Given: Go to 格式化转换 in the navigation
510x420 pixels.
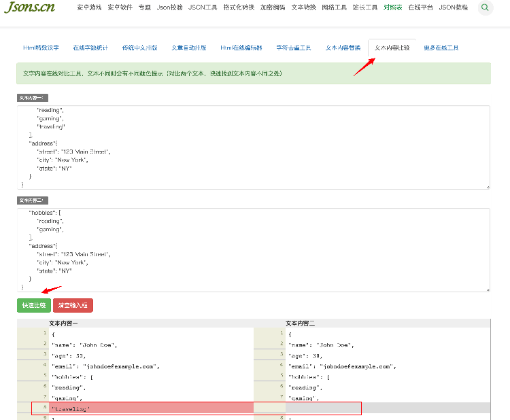Looking at the screenshot, I should tap(239, 7).
